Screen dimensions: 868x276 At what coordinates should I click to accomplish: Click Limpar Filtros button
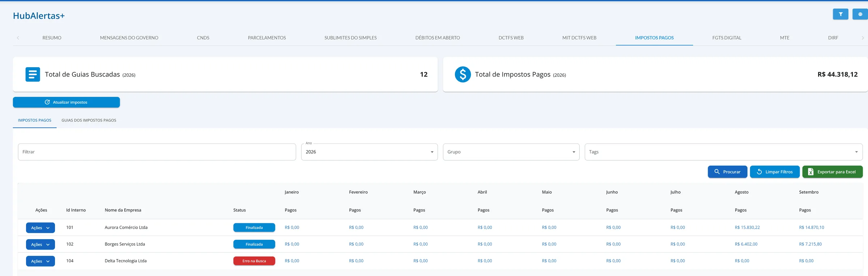tap(775, 172)
